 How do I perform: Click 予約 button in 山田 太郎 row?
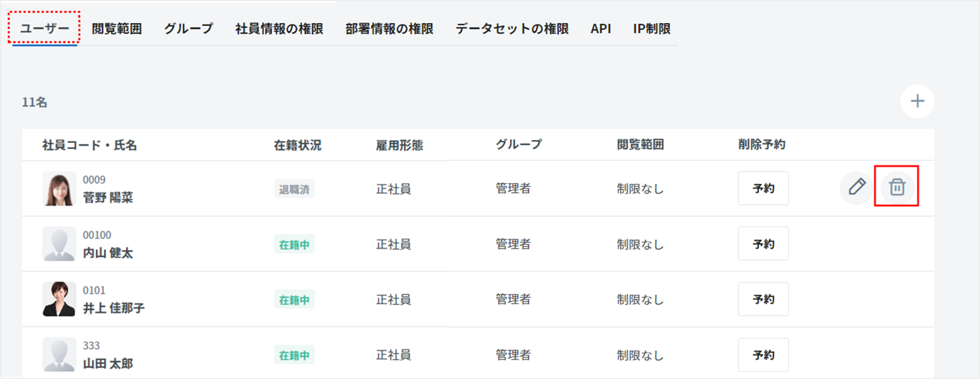(763, 355)
